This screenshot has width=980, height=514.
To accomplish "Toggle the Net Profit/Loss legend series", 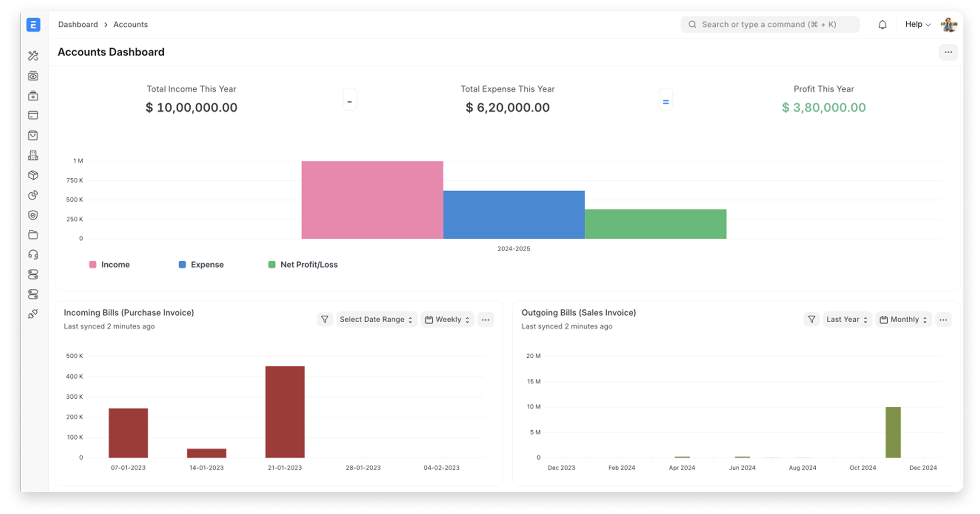I will [303, 264].
